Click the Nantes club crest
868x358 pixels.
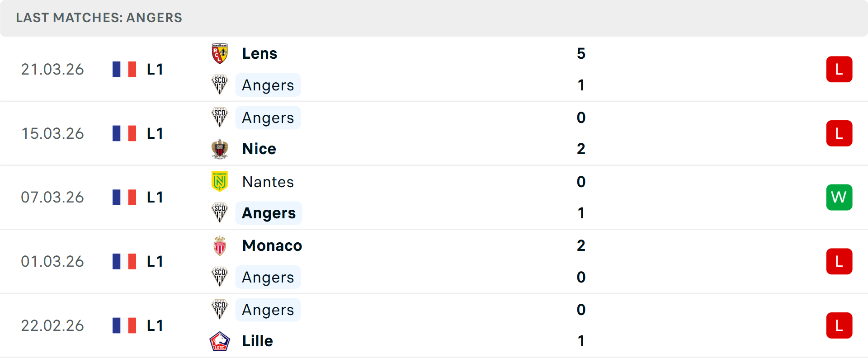[x=220, y=182]
